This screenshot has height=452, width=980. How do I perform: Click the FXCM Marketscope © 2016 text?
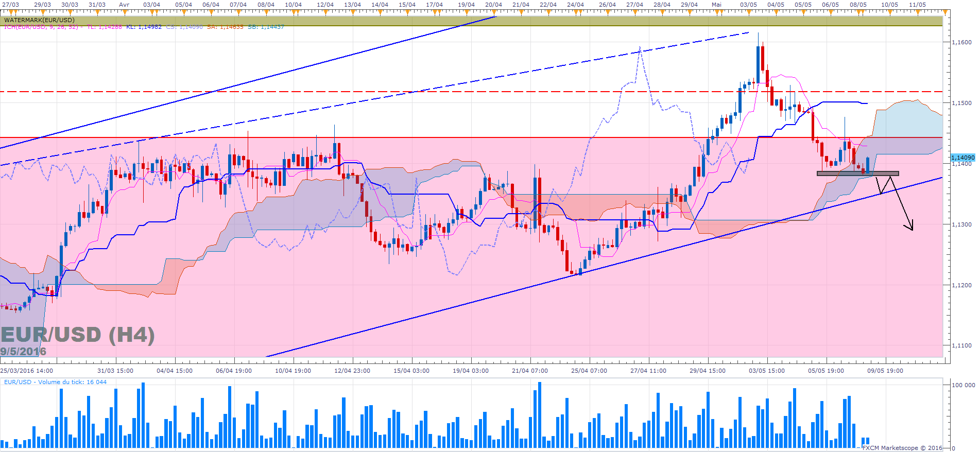[902, 448]
